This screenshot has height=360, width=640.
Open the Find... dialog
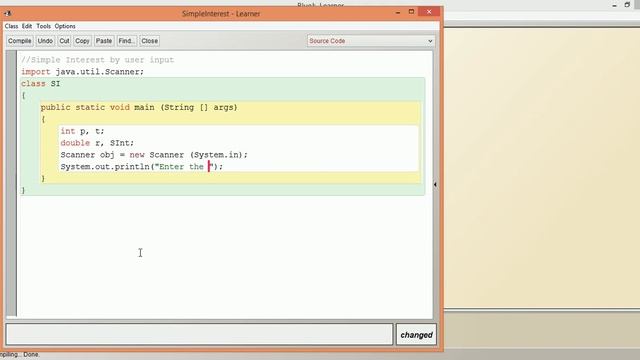pyautogui.click(x=127, y=41)
